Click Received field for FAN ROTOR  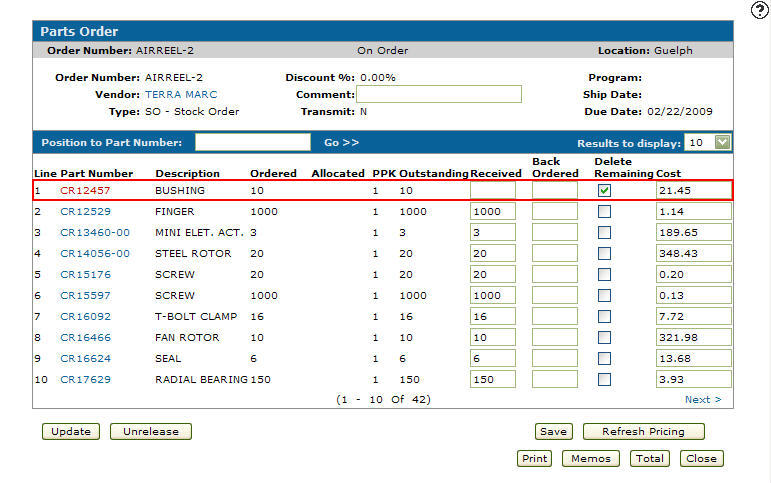point(493,337)
